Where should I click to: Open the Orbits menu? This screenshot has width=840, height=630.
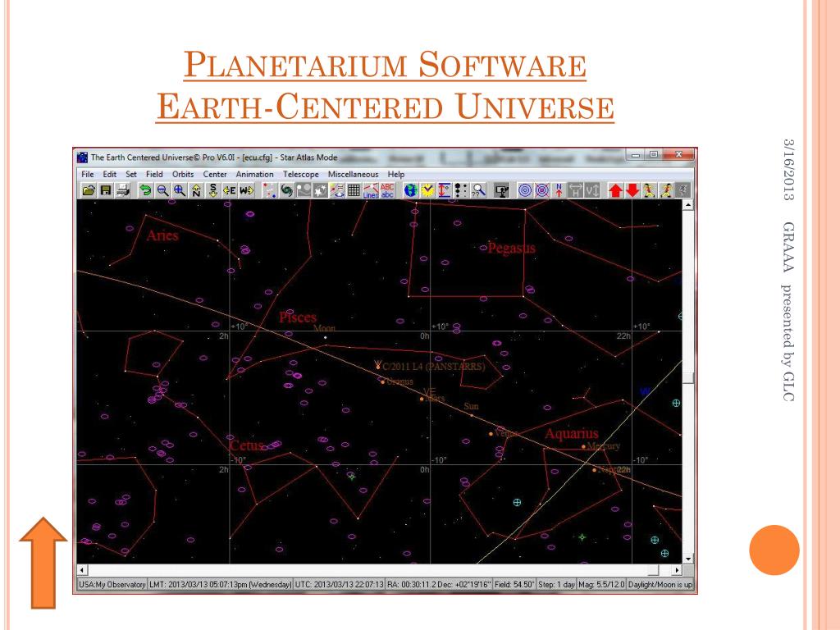(x=183, y=174)
